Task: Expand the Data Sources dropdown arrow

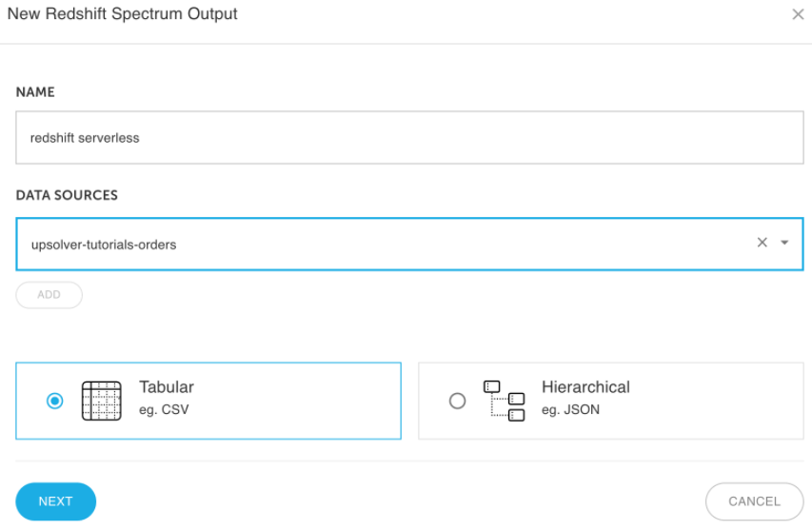Action: 784,243
